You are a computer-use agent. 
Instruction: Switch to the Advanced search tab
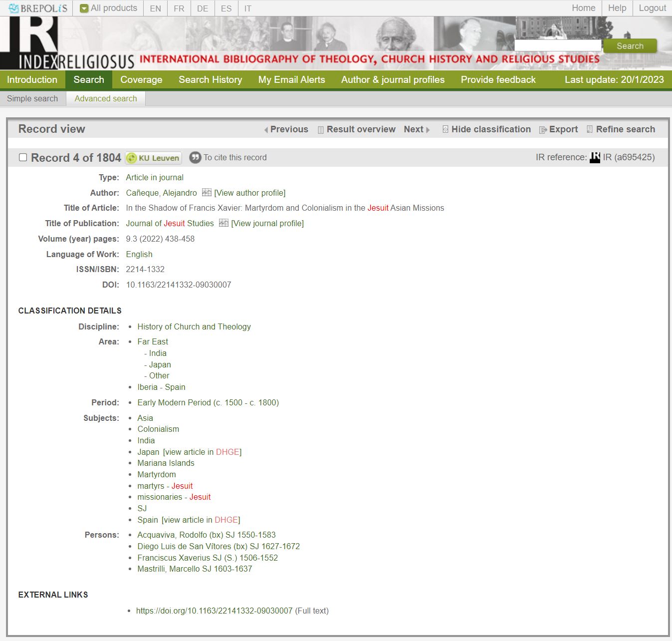click(105, 98)
